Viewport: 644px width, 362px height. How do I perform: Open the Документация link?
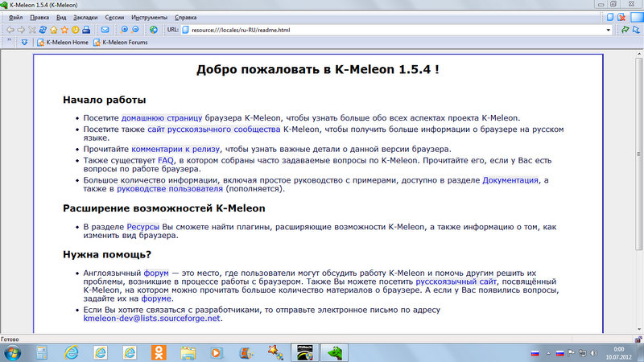coord(510,180)
